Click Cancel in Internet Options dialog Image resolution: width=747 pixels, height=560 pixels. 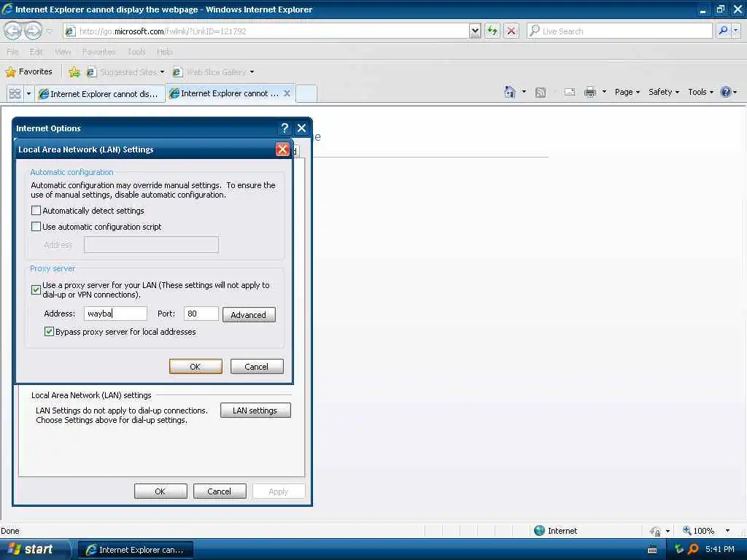[x=220, y=491]
